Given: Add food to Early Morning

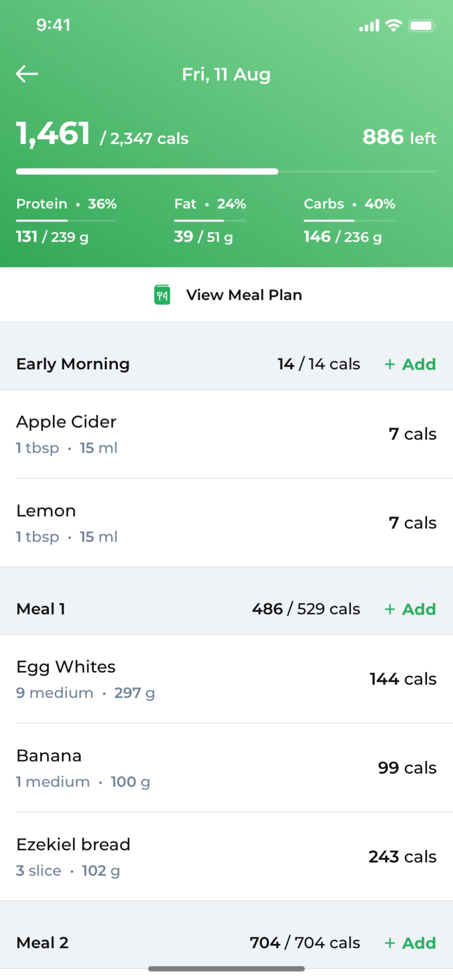Looking at the screenshot, I should (x=410, y=364).
